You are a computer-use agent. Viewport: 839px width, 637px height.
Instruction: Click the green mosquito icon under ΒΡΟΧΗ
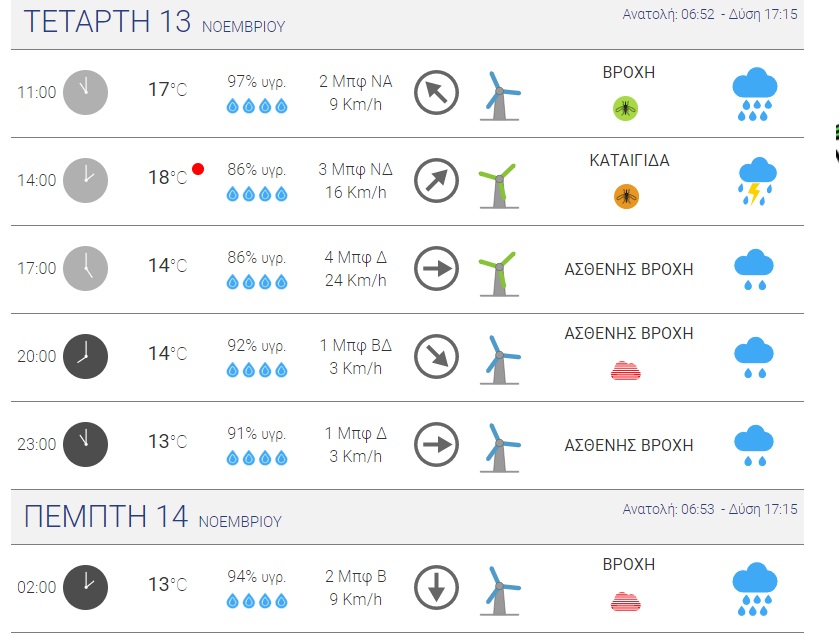click(x=626, y=108)
